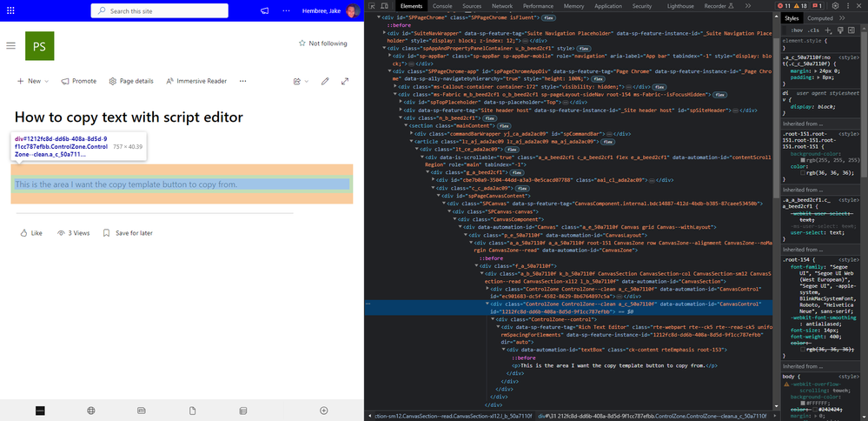The image size is (868, 421).
Task: Switch to the Memory tab
Action: [574, 6]
